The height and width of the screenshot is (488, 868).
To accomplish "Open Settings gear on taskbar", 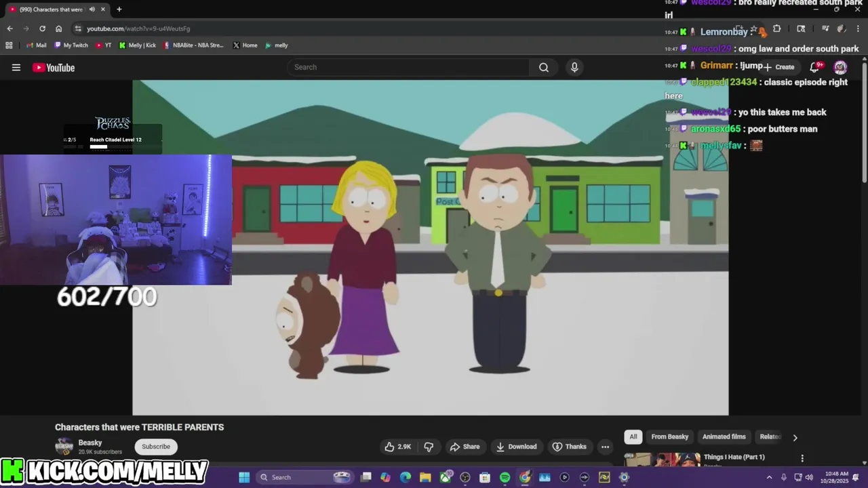I will [x=624, y=477].
